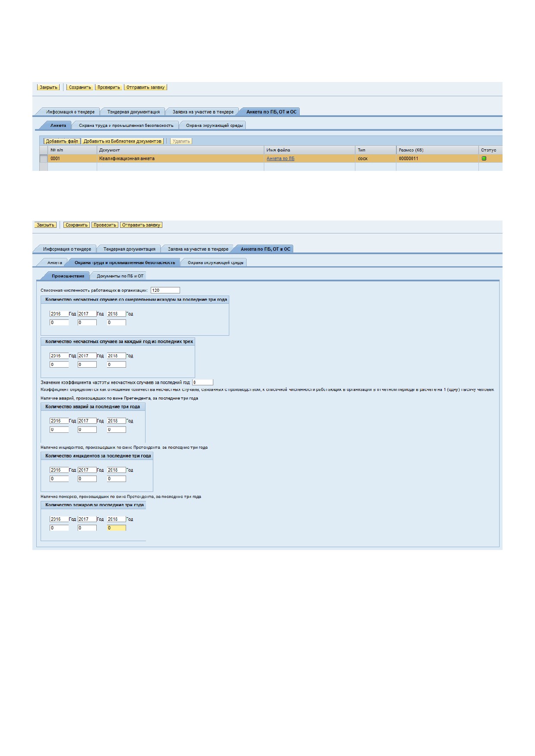Click the Имя файла column header
535x756 pixels.
pos(309,150)
